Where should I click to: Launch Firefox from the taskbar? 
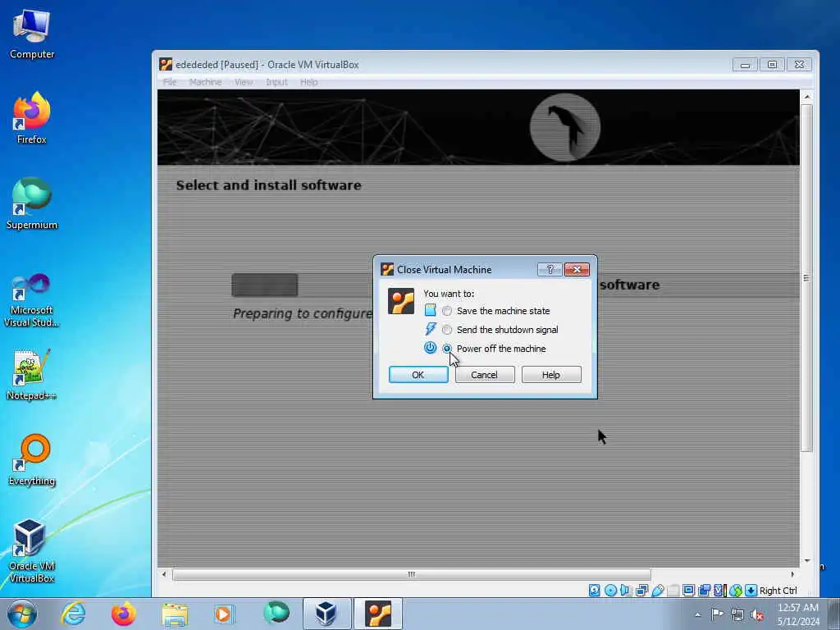[123, 614]
